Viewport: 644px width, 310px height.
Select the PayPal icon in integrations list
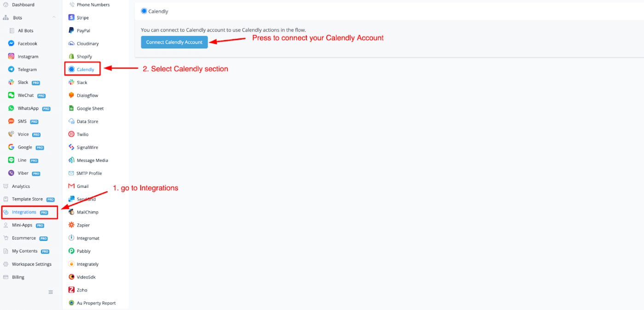pos(71,30)
